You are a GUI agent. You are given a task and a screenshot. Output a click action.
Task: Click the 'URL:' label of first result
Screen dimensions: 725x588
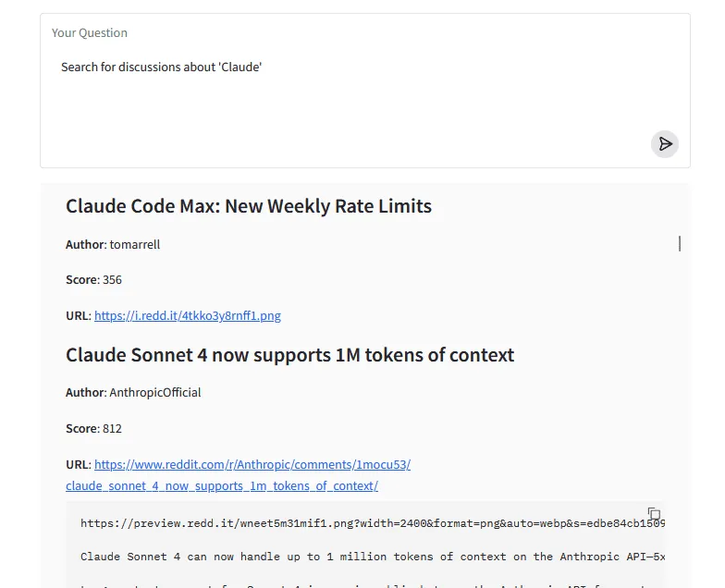point(78,315)
